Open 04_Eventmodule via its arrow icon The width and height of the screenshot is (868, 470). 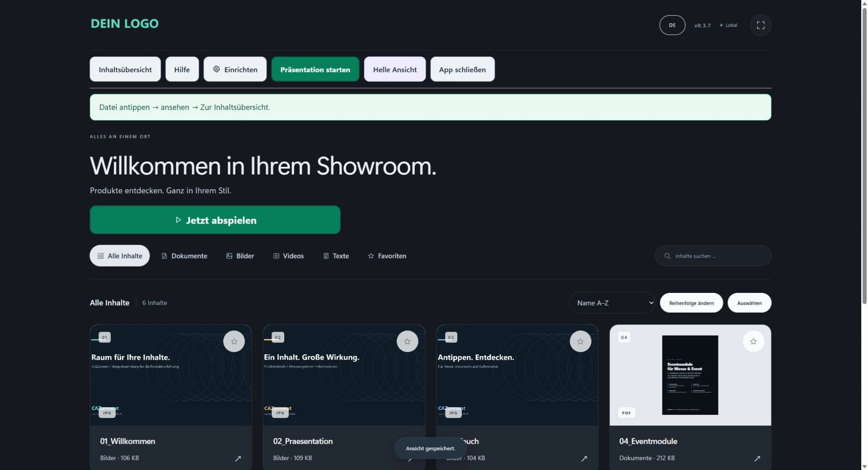pos(757,458)
